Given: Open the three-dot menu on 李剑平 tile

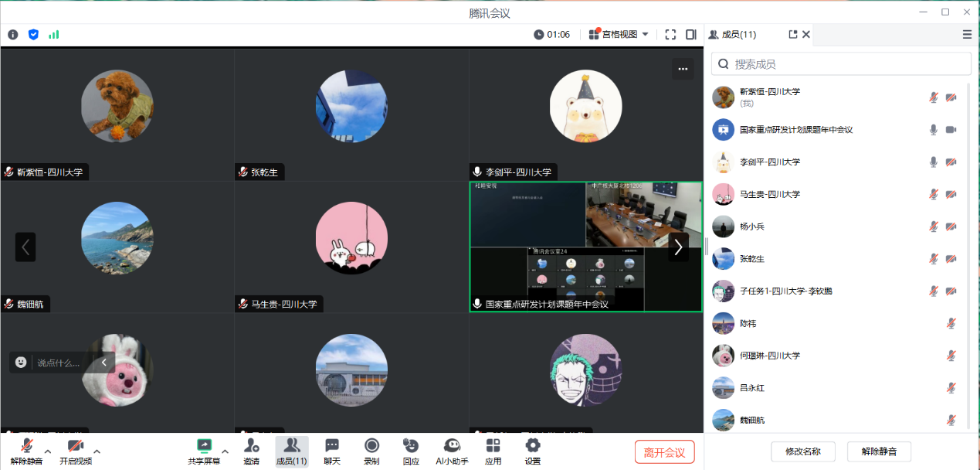Looking at the screenshot, I should click(683, 69).
